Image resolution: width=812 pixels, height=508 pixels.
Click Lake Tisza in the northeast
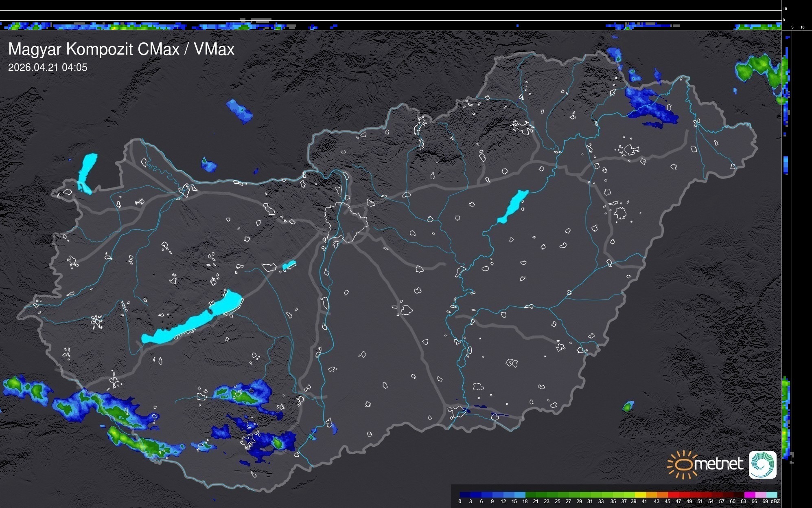coord(514,206)
